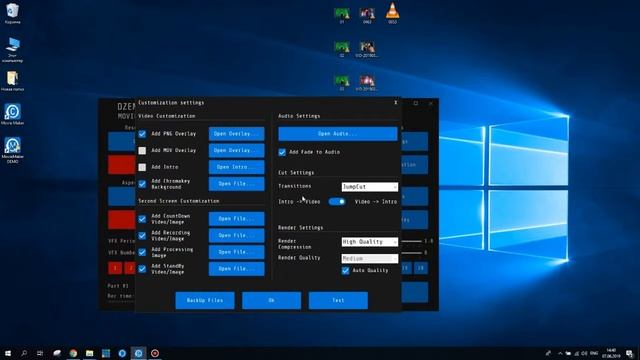
Task: Select the 0962 video file icon
Action: coord(367,16)
